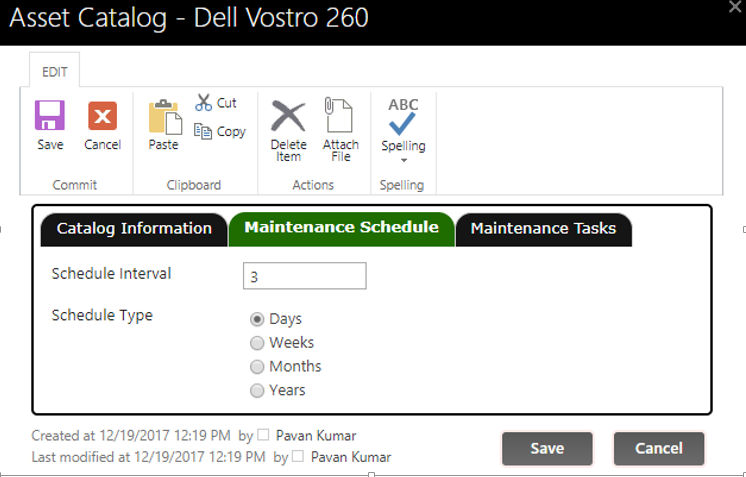
Task: Close the Asset Catalog dialog
Action: [x=735, y=7]
